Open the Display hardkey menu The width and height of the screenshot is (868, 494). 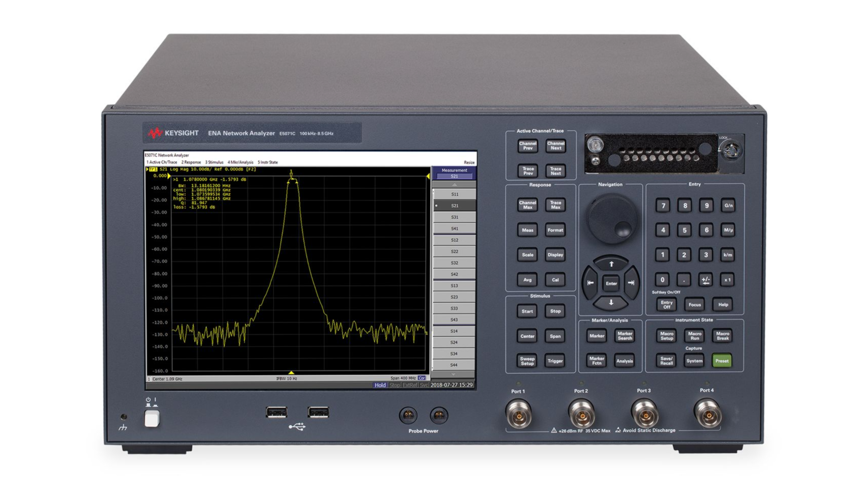click(555, 255)
